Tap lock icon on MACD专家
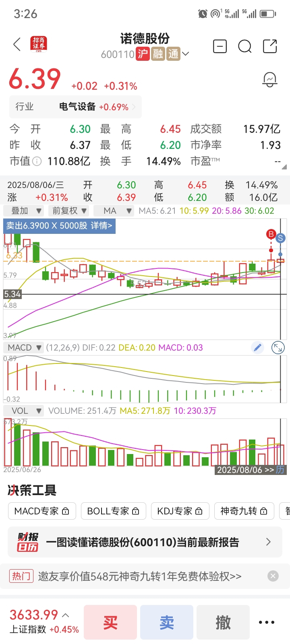Screen dimensions: 290x644 click(x=66, y=511)
